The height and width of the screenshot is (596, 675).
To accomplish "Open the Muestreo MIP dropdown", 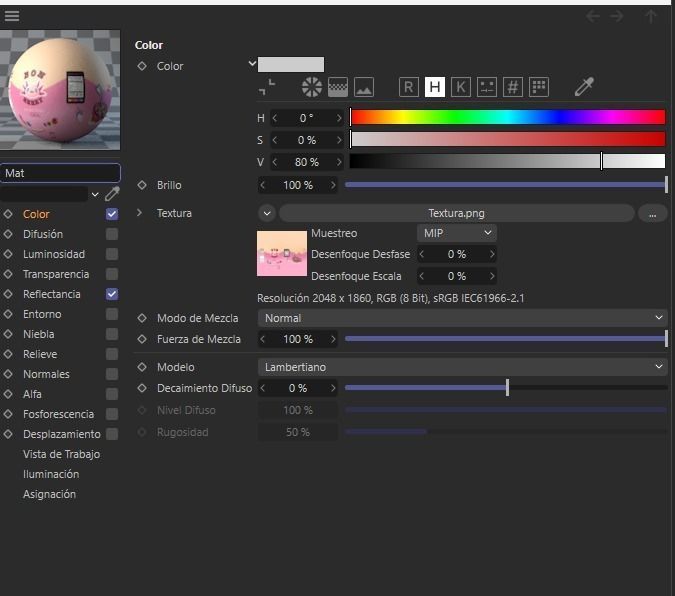I will (x=456, y=233).
